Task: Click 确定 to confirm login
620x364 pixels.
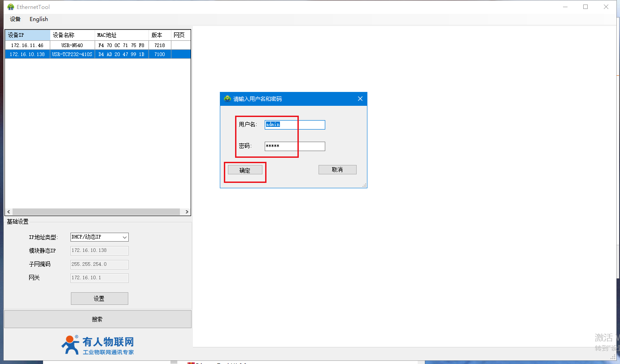Action: pos(245,170)
